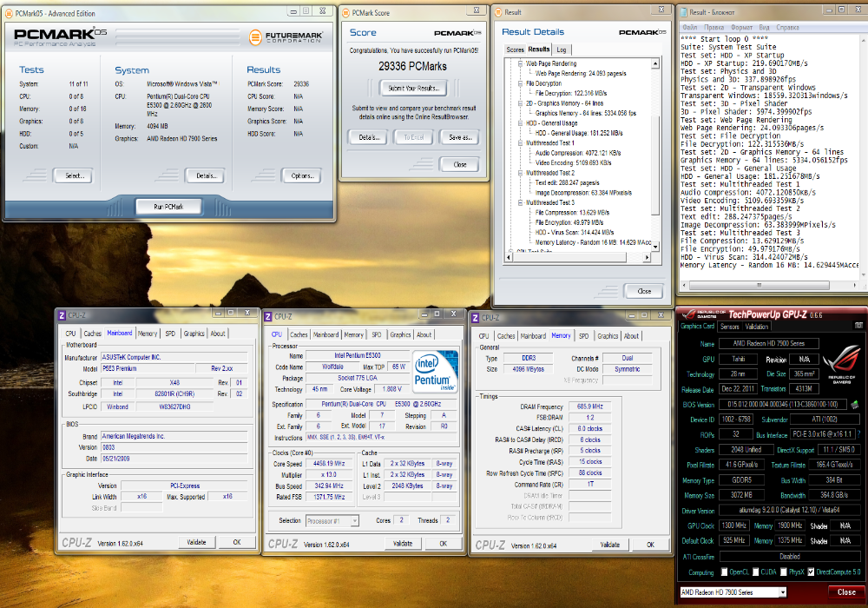Click the To Excel button

pyautogui.click(x=413, y=137)
